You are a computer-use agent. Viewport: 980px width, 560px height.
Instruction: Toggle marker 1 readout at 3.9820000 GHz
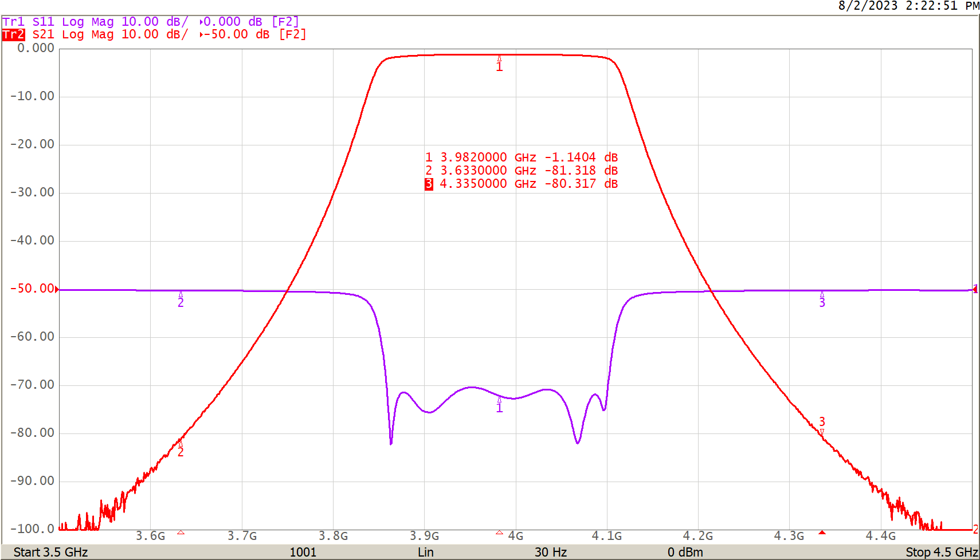click(520, 157)
